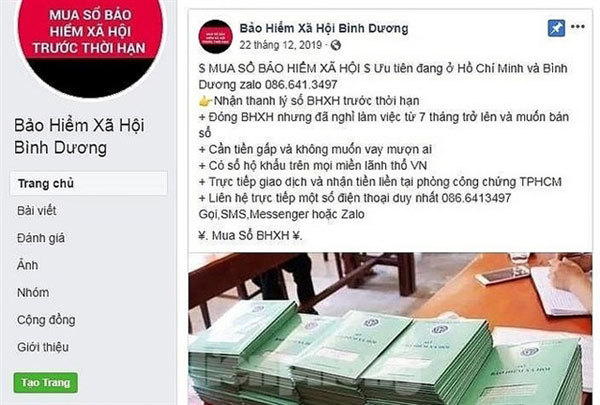Open the Nhóm section
This screenshot has width=600, height=405.
tap(33, 292)
